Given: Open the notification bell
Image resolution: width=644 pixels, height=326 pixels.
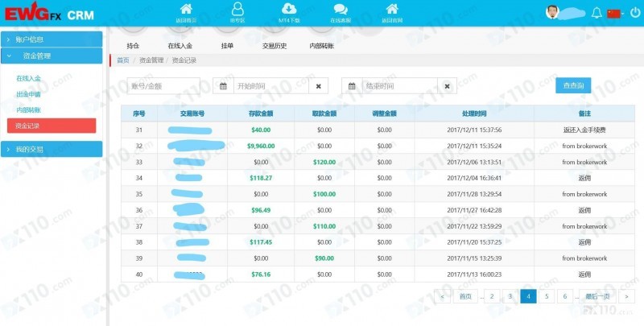Looking at the screenshot, I should [597, 13].
